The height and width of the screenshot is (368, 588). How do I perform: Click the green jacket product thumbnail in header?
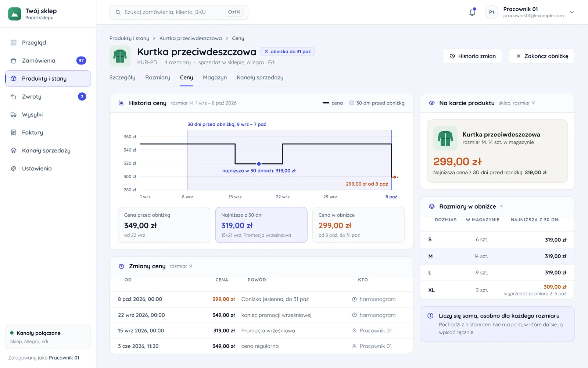120,56
